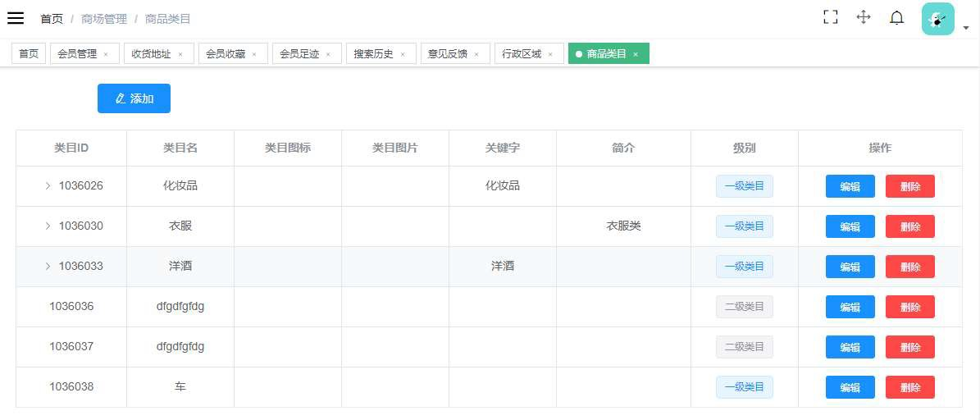980x420 pixels.
Task: Click the four-way arrows icon
Action: [864, 17]
